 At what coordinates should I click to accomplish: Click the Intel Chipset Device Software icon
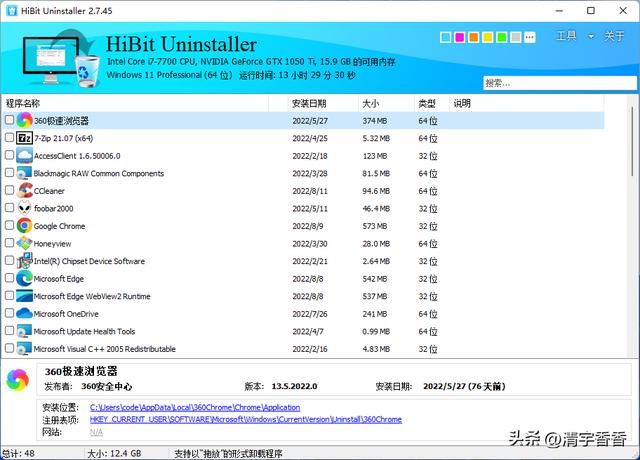pos(24,261)
